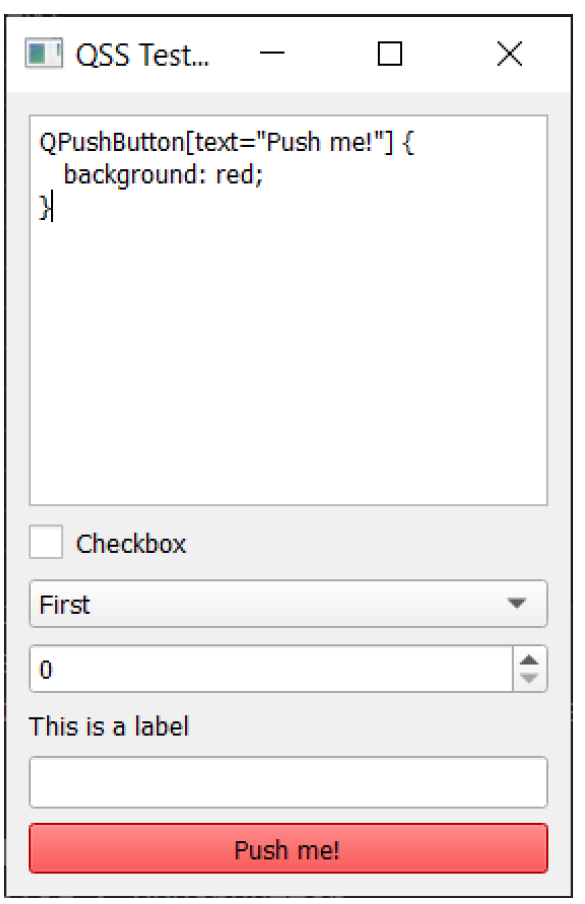Decrease the spinbox value with down arrow
The height and width of the screenshot is (904, 585).
(x=529, y=679)
